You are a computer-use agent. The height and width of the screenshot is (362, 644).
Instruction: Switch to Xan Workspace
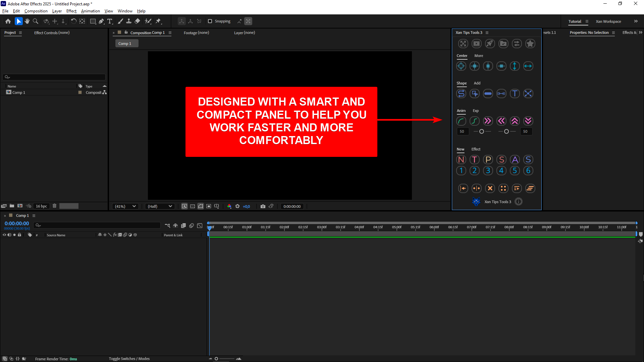608,21
